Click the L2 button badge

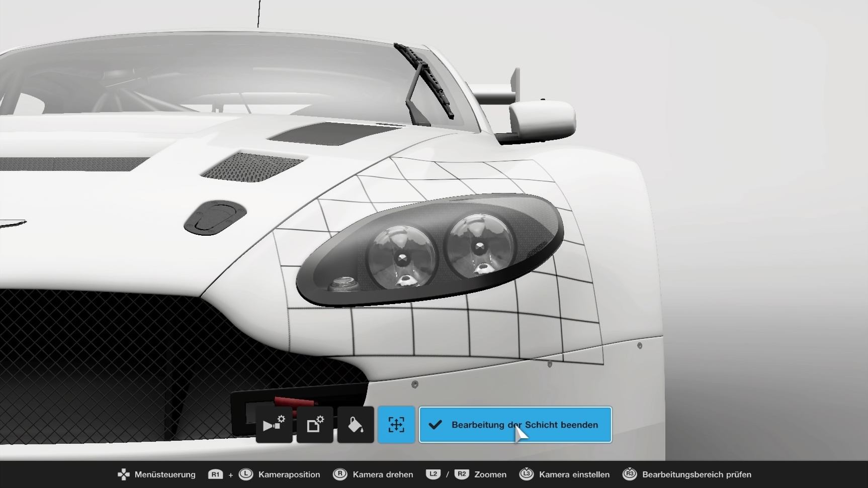tap(433, 474)
